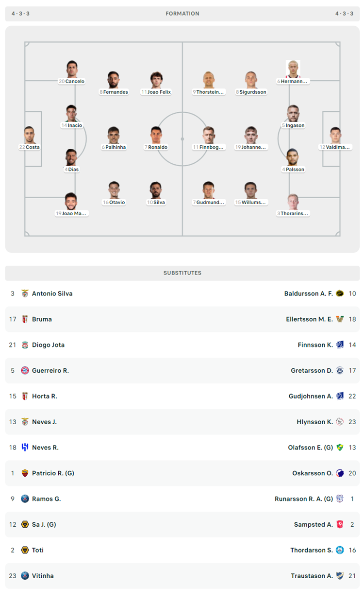This screenshot has height=604, width=364.
Task: Click the Al-Hilal logo next to Neves R.
Action: click(x=25, y=447)
